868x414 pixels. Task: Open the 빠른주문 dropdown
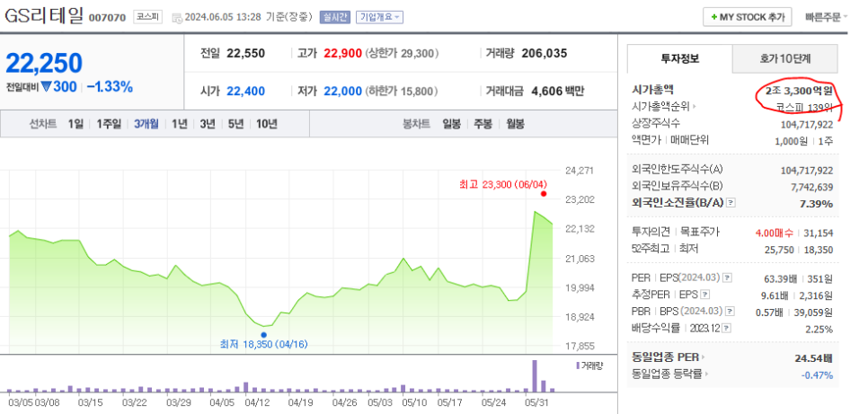[x=827, y=17]
